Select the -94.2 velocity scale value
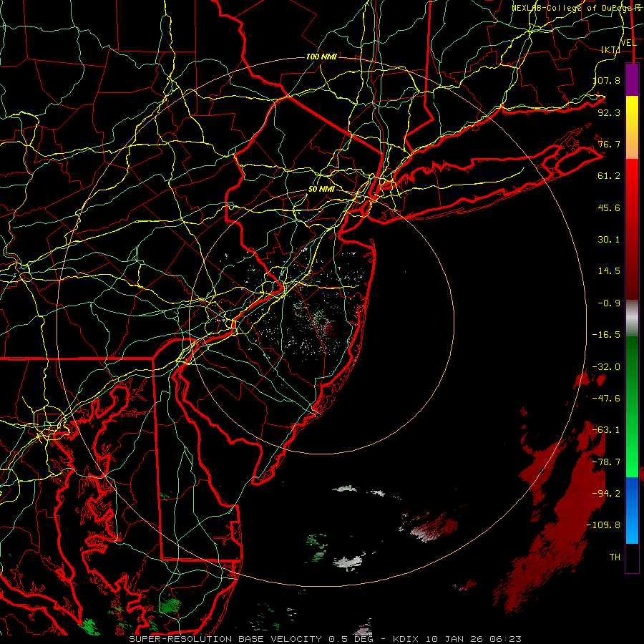644x644 pixels. coord(606,494)
